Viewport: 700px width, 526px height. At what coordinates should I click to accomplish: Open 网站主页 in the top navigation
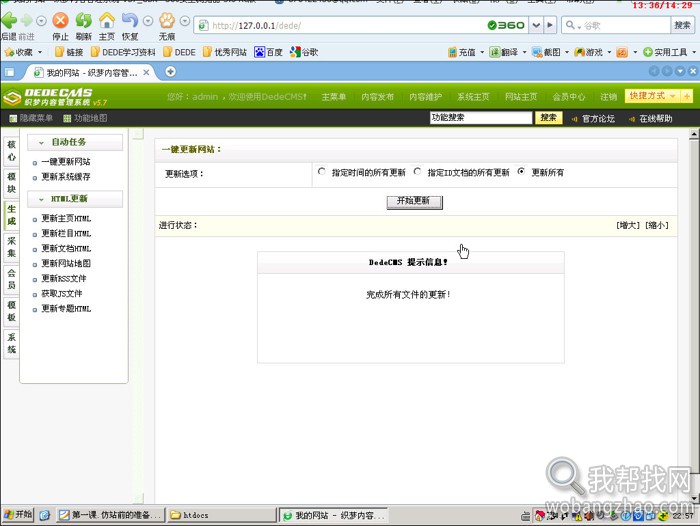(x=521, y=97)
